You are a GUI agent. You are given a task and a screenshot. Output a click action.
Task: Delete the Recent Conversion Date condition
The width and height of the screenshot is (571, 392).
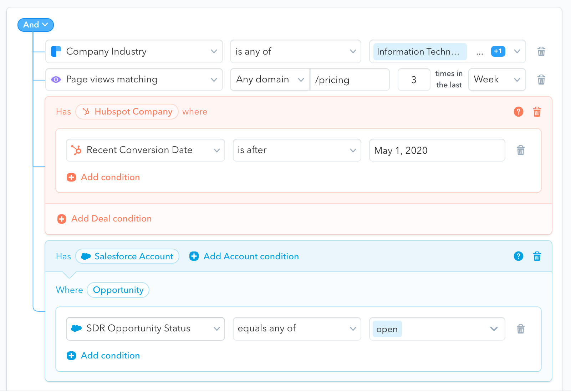[520, 150]
